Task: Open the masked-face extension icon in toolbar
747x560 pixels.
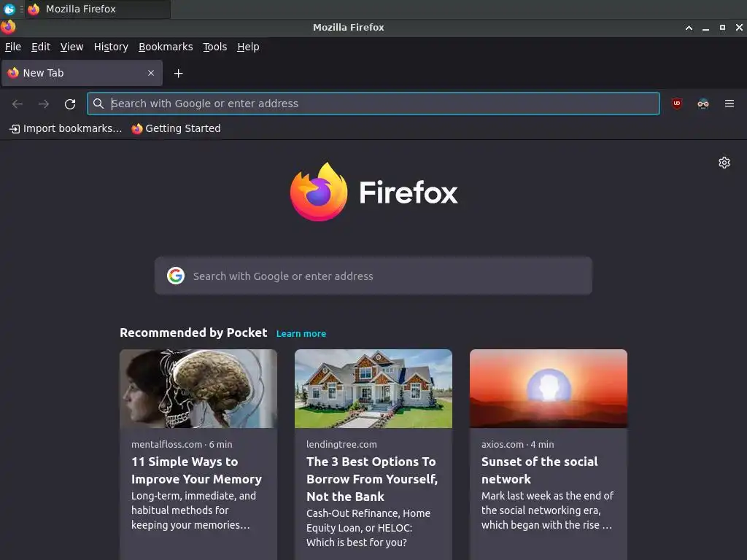Action: (703, 104)
